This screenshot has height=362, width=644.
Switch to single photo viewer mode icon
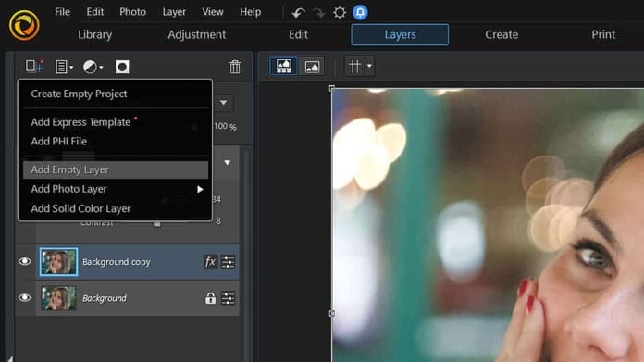312,67
